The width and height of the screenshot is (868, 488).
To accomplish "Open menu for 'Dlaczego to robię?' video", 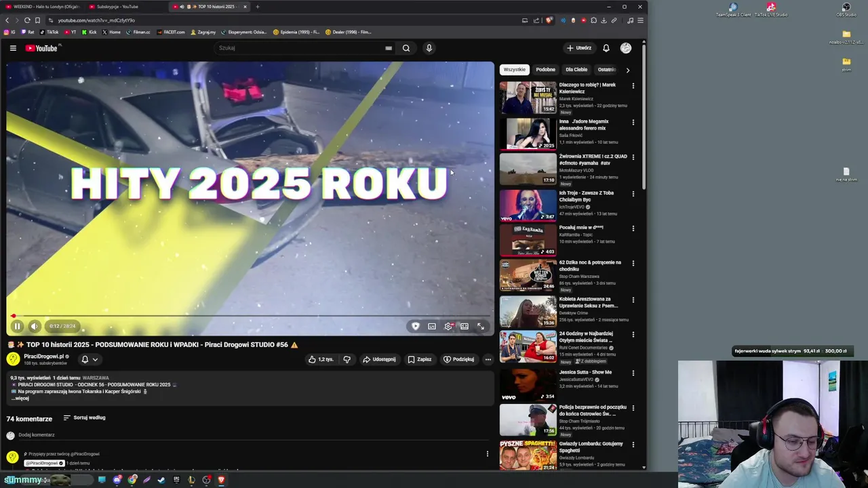I will click(633, 86).
